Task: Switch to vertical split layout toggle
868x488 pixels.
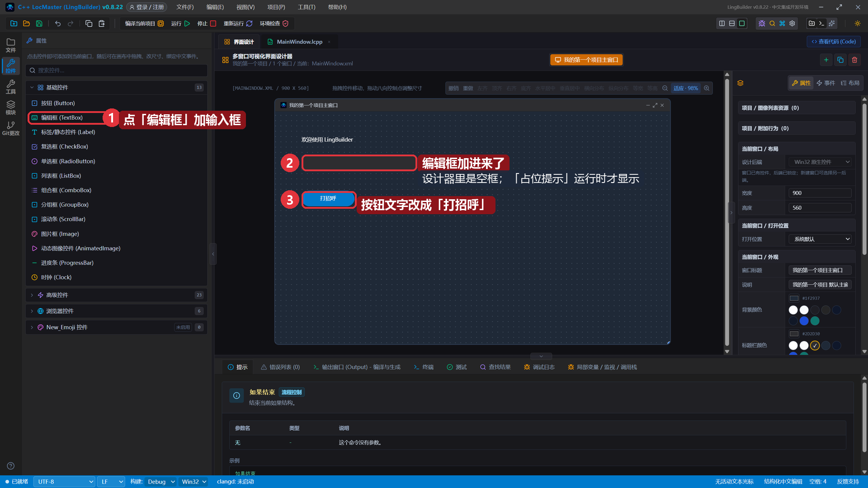Action: [x=722, y=23]
